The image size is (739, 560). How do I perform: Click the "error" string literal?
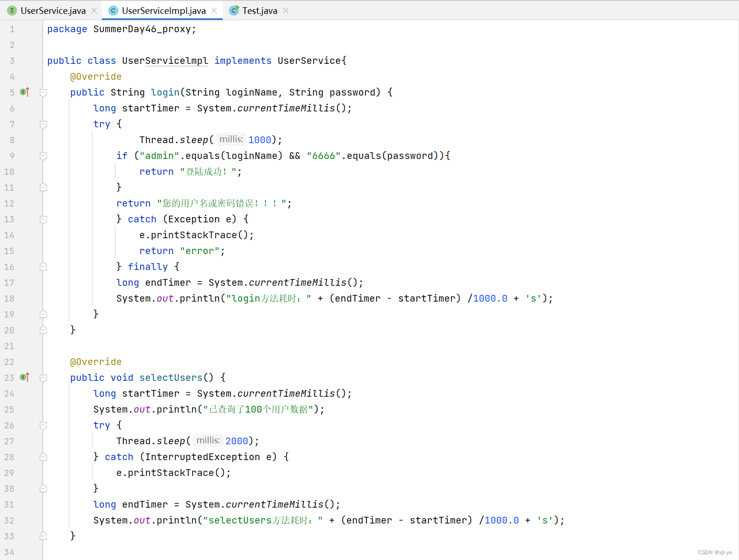[200, 251]
